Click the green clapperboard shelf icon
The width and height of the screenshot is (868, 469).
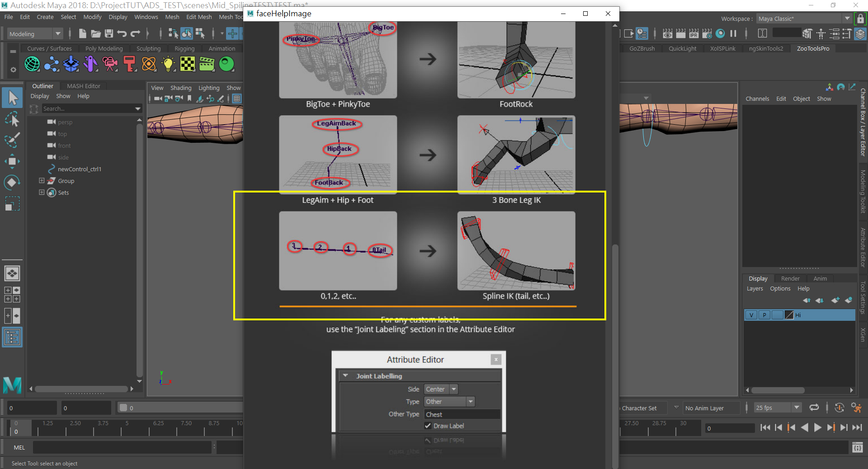[x=207, y=64]
